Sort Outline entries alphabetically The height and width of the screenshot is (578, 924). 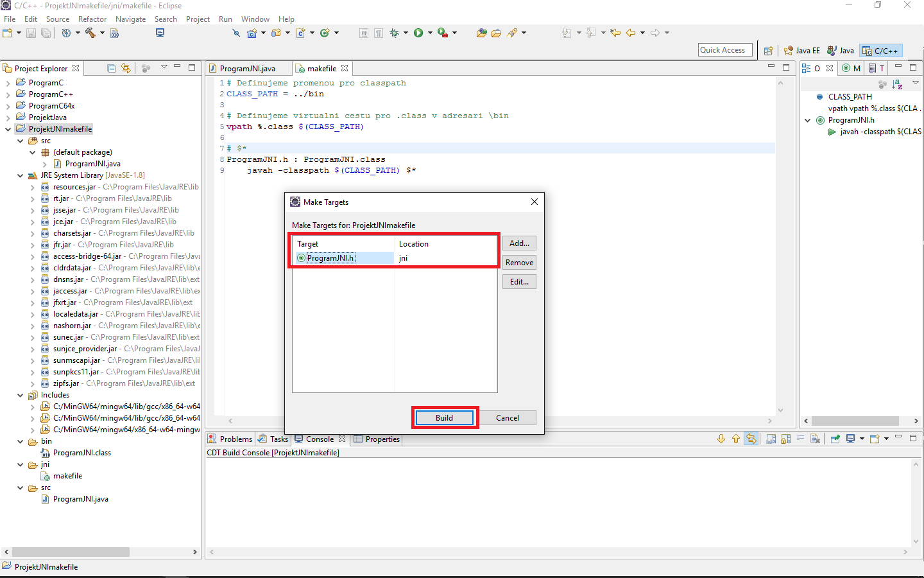(897, 84)
